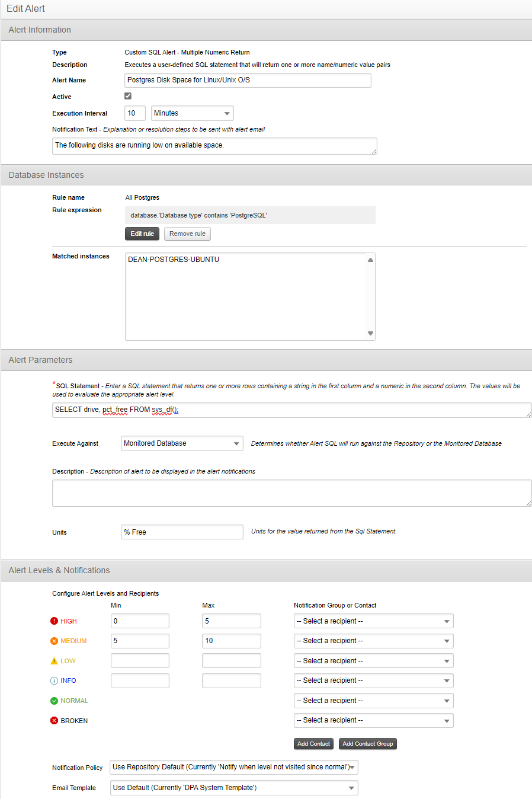Click the green NORMAL checkmark icon

pos(54,701)
